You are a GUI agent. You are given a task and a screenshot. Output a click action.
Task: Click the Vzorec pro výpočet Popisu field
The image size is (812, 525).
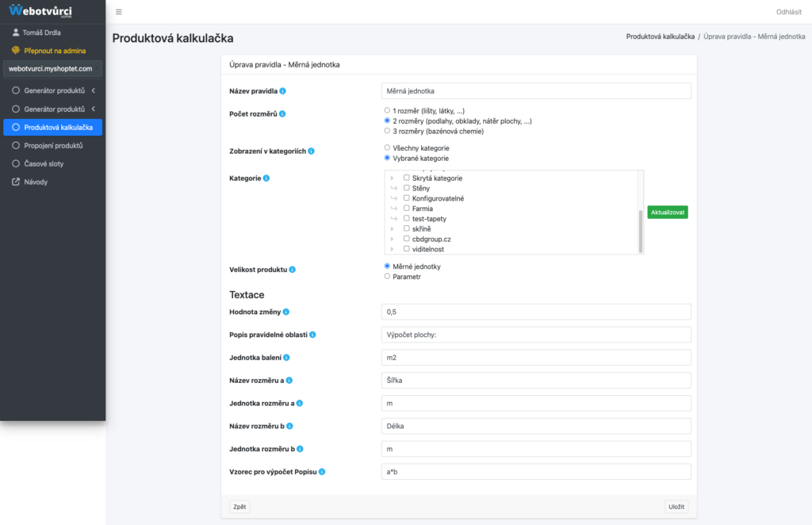point(536,472)
